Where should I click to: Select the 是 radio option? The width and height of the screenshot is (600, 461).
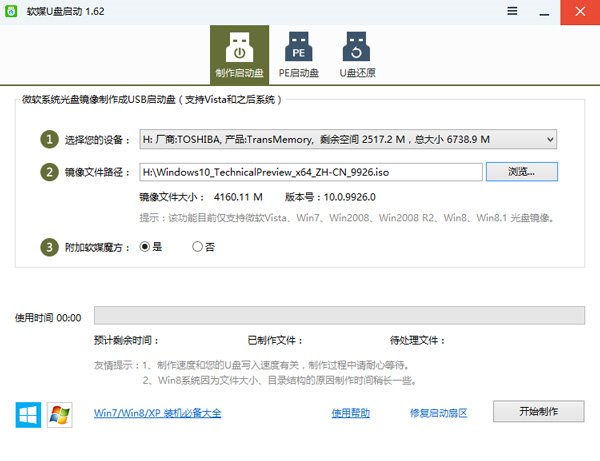[x=145, y=246]
